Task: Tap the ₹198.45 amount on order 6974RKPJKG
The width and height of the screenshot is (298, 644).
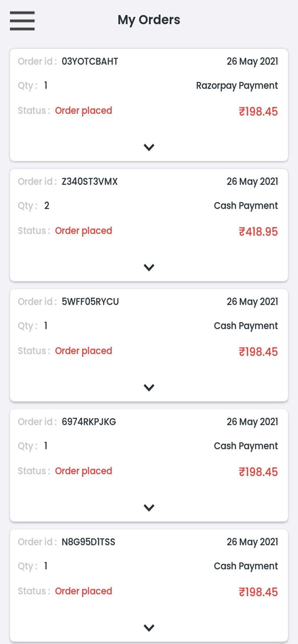Action: (258, 472)
